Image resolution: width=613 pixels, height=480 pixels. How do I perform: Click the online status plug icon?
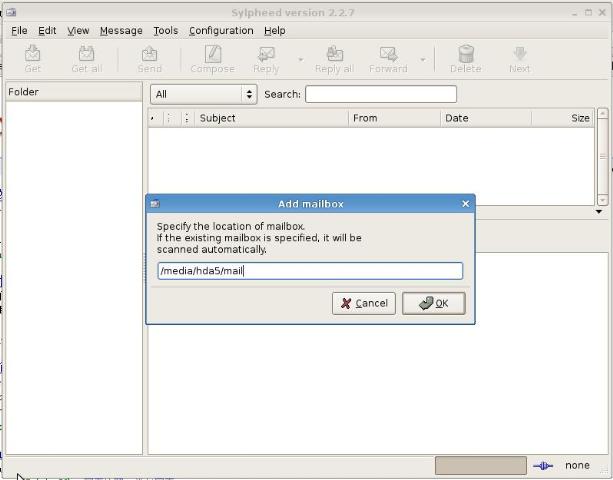coord(543,466)
